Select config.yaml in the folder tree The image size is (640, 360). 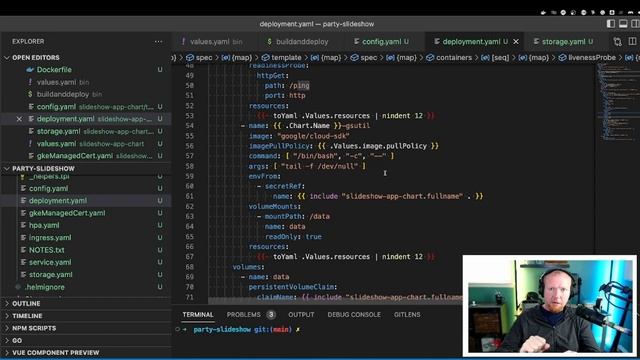coord(86,189)
